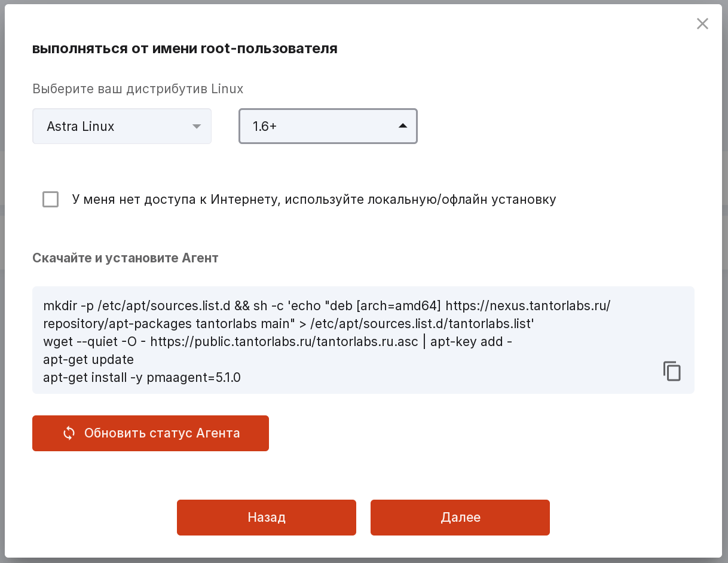Click the refresh arrows icon beside Обновить
This screenshot has width=728, height=563.
click(69, 433)
